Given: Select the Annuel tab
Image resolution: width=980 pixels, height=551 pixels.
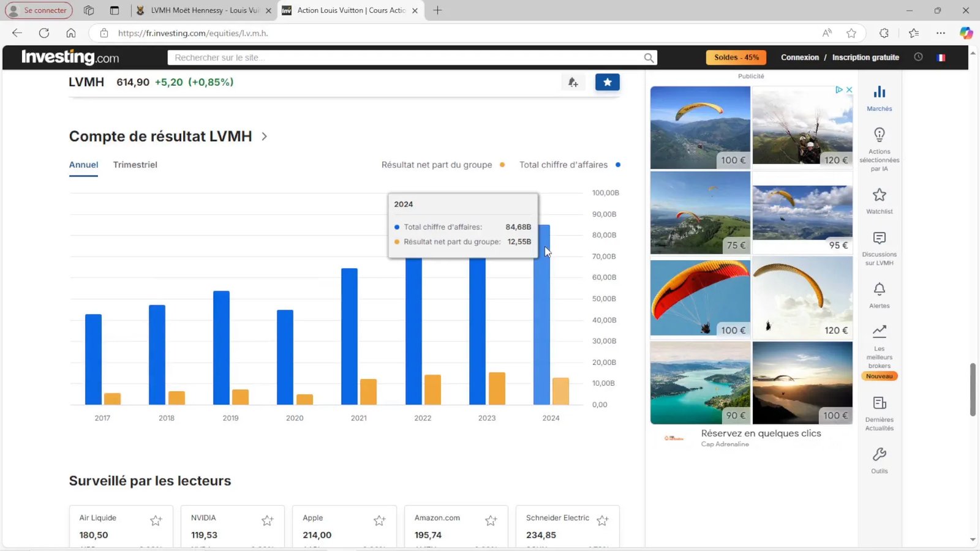Looking at the screenshot, I should [x=83, y=165].
